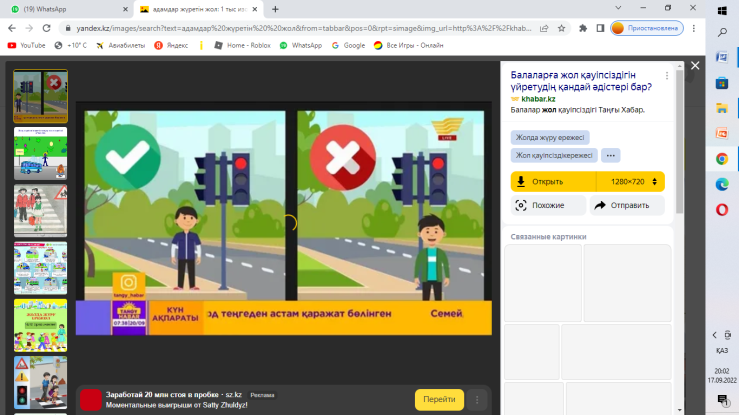The image size is (739, 415).
Task: Open the PowerPoint taskbar icon
Action: coord(722,133)
